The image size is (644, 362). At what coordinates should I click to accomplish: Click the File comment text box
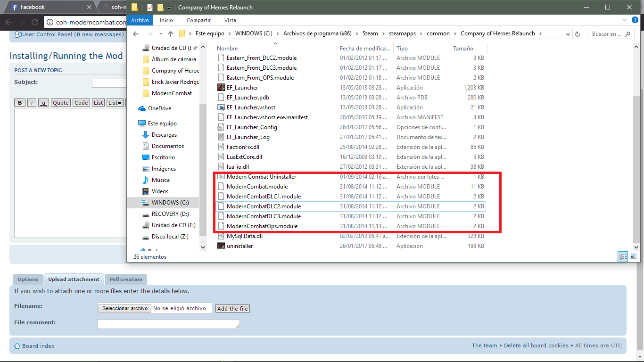pos(168,324)
